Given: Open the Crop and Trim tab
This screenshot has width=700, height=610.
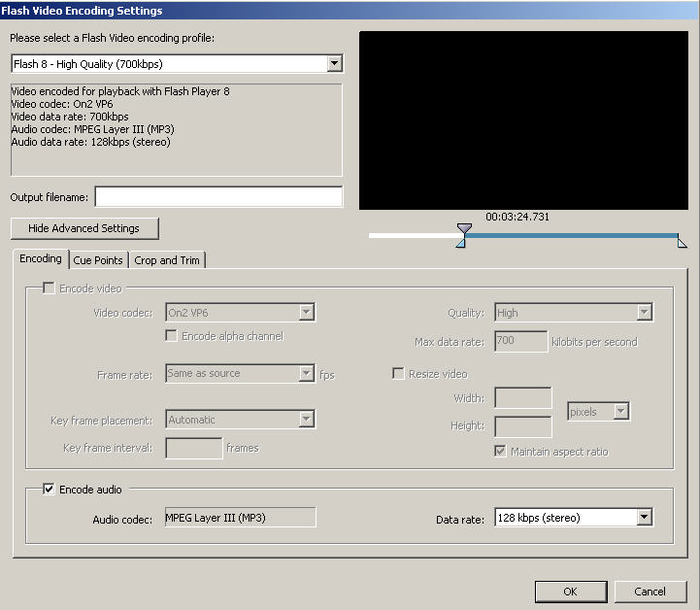Looking at the screenshot, I should click(x=167, y=260).
